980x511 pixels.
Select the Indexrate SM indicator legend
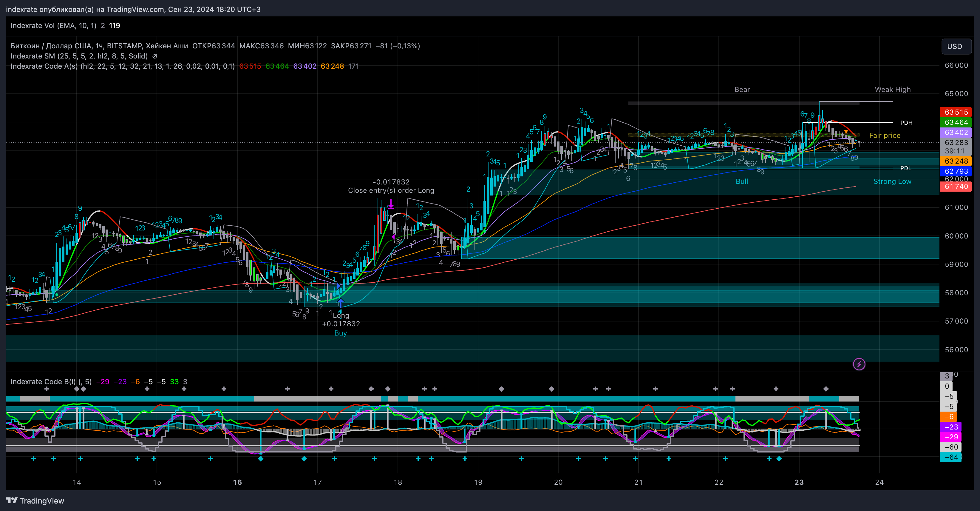tap(79, 56)
